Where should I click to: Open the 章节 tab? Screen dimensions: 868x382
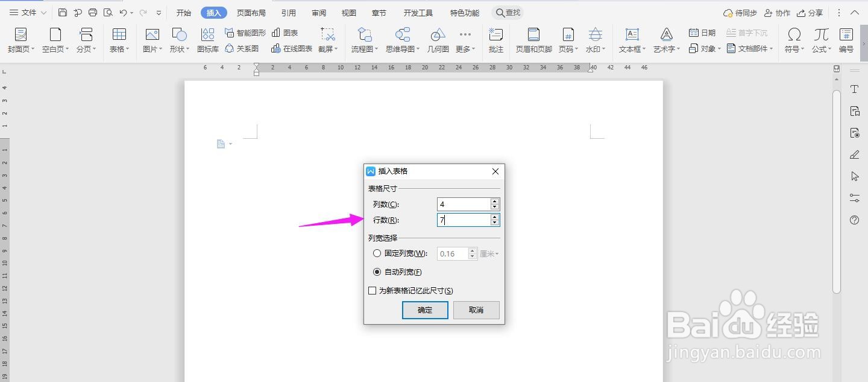point(379,13)
